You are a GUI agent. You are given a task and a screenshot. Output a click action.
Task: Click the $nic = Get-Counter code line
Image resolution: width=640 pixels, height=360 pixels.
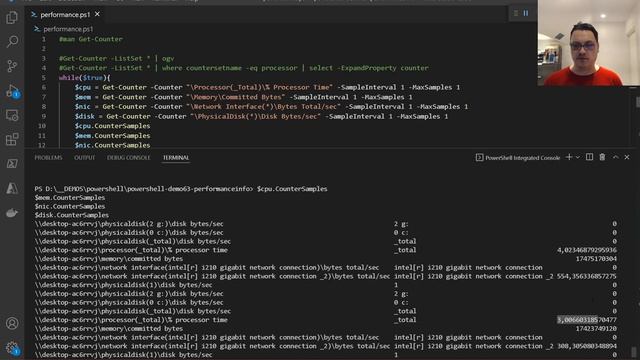[x=271, y=107]
